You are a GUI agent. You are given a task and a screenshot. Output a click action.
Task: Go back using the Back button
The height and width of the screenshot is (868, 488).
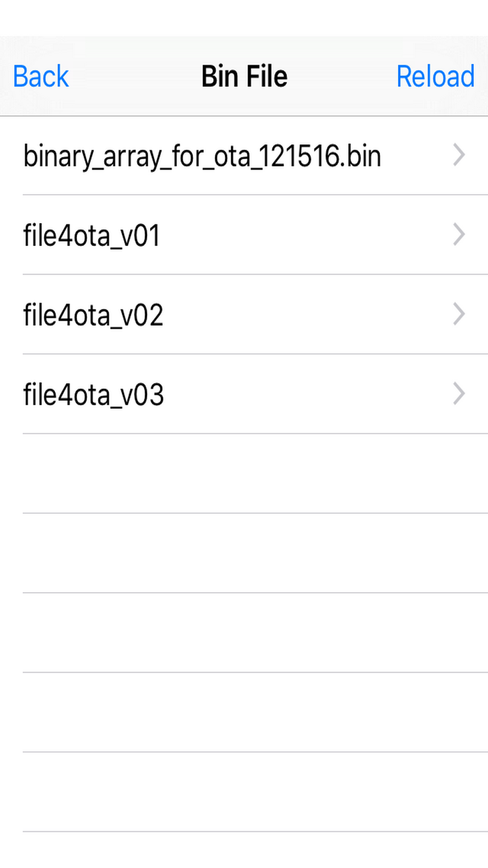pyautogui.click(x=41, y=77)
